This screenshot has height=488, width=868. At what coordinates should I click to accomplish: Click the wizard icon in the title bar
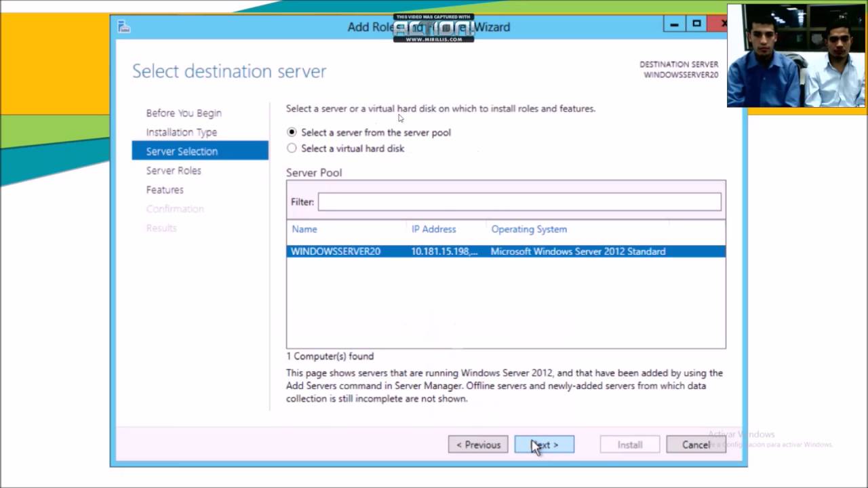pyautogui.click(x=123, y=26)
